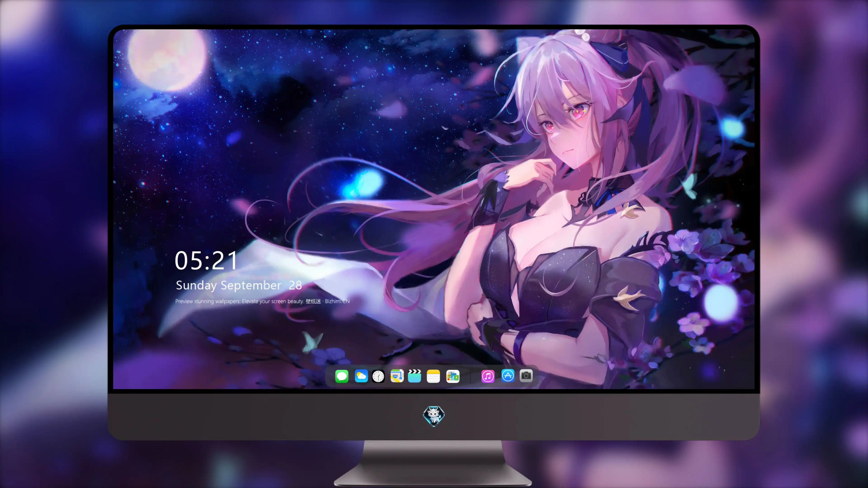Click the dragon mascot logo on monitor chin
This screenshot has height=488, width=868.
[434, 416]
